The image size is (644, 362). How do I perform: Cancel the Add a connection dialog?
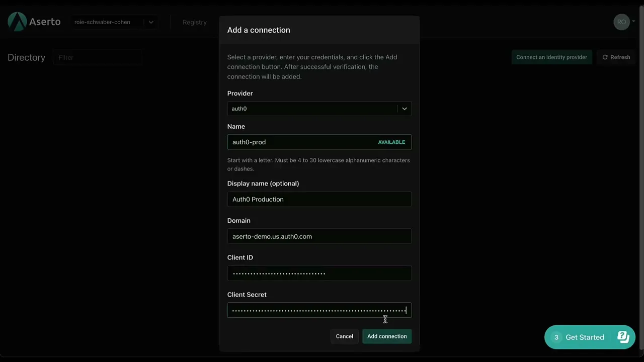[345, 336]
